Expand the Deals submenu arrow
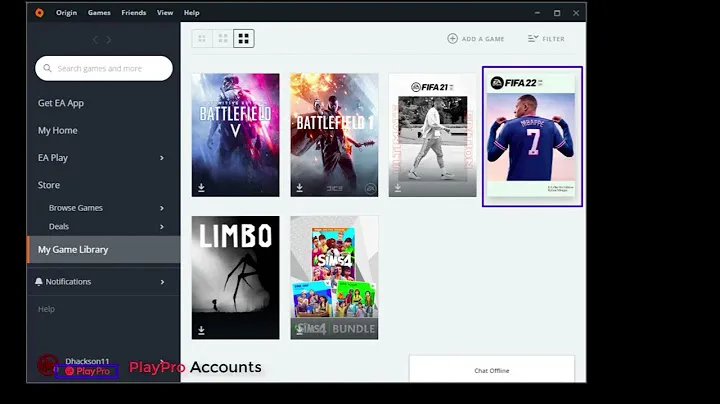Image resolution: width=720 pixels, height=404 pixels. (x=162, y=227)
